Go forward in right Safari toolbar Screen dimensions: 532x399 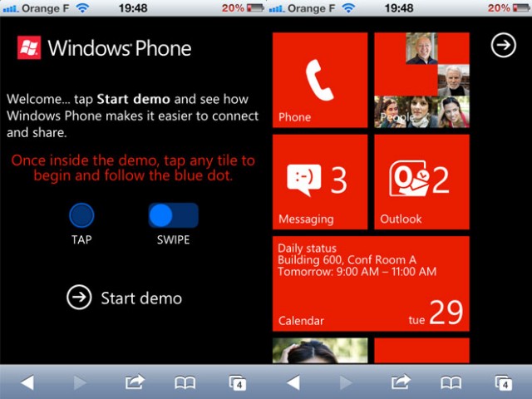346,382
